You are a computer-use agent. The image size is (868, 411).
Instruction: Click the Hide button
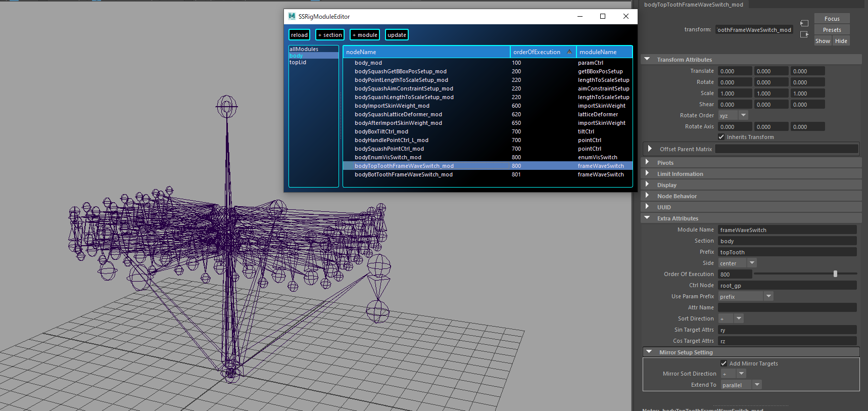tap(841, 41)
